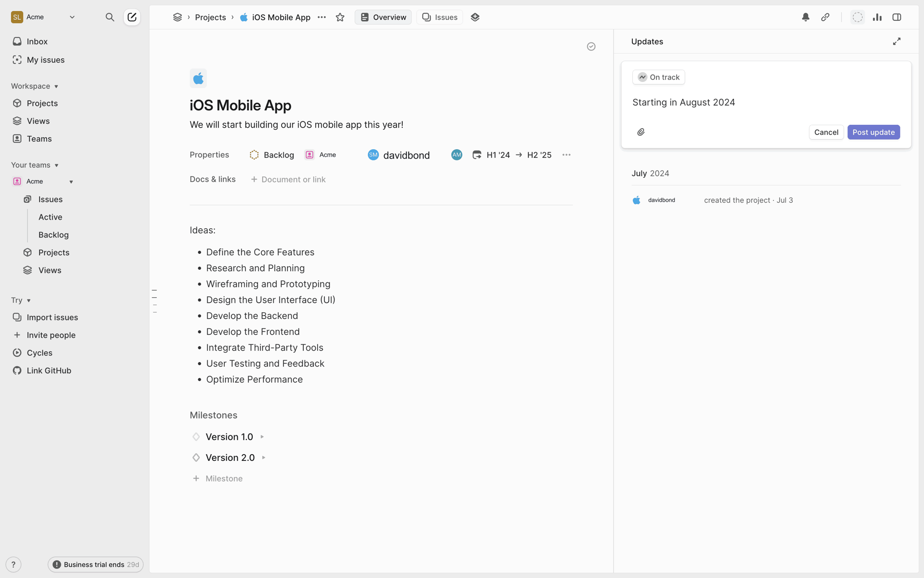Click the Business trial ends badge

pyautogui.click(x=95, y=565)
